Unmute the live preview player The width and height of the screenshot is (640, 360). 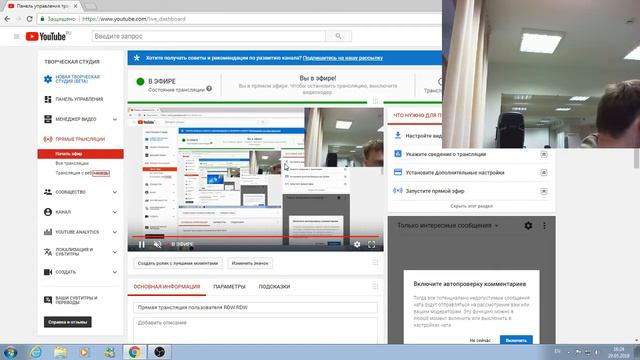(x=157, y=244)
